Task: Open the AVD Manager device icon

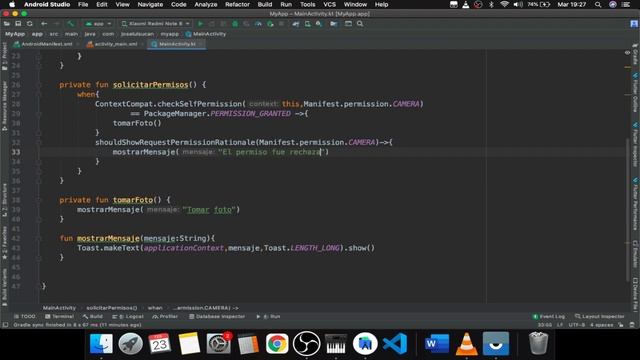Action: [307, 24]
